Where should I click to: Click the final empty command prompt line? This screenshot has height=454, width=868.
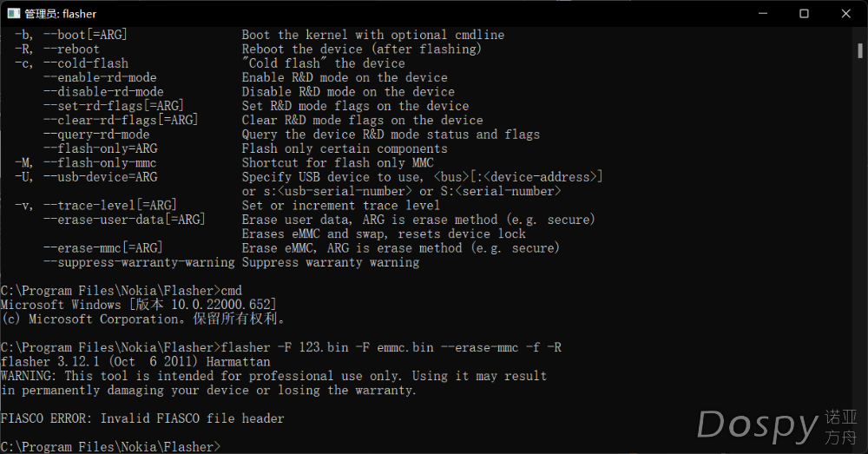pyautogui.click(x=111, y=446)
